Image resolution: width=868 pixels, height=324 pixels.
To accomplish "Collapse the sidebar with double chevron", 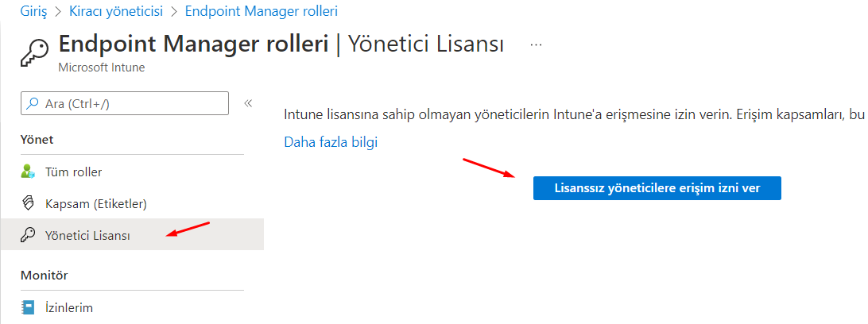I will pyautogui.click(x=248, y=103).
